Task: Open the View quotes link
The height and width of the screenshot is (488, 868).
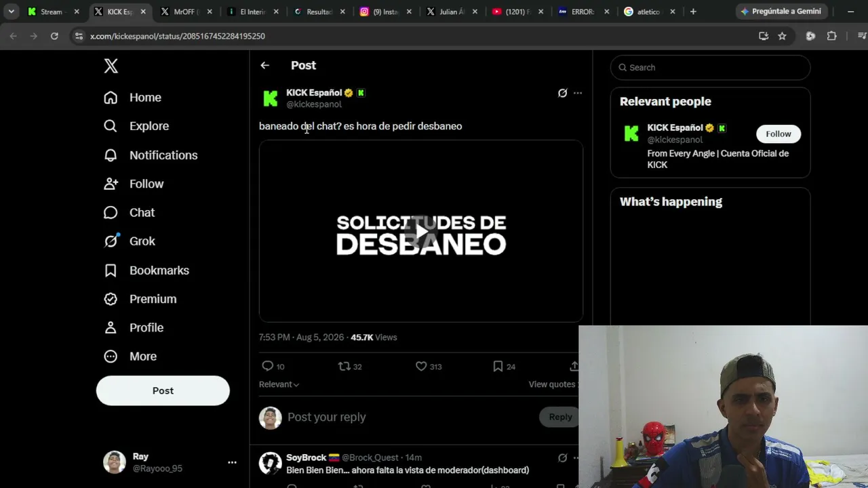Action: (x=552, y=384)
